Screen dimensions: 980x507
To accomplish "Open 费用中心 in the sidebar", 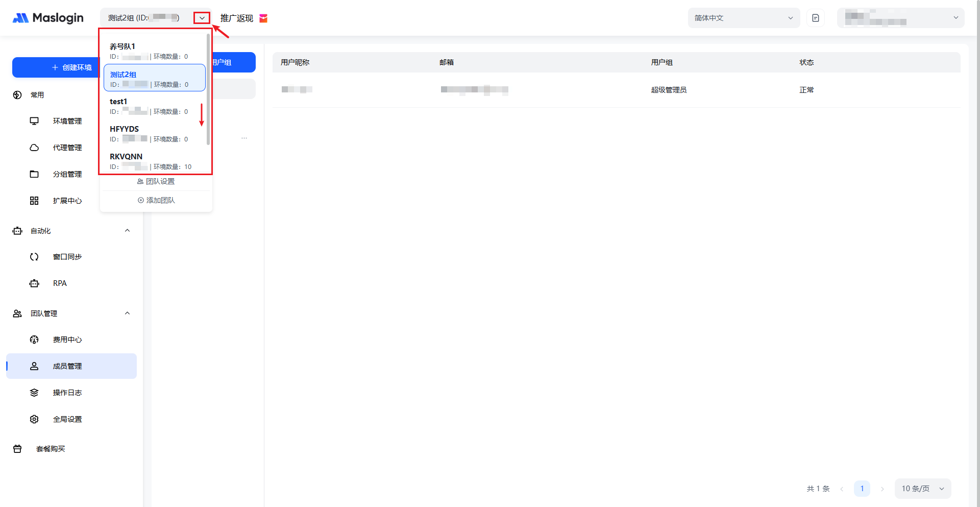I will click(x=67, y=340).
